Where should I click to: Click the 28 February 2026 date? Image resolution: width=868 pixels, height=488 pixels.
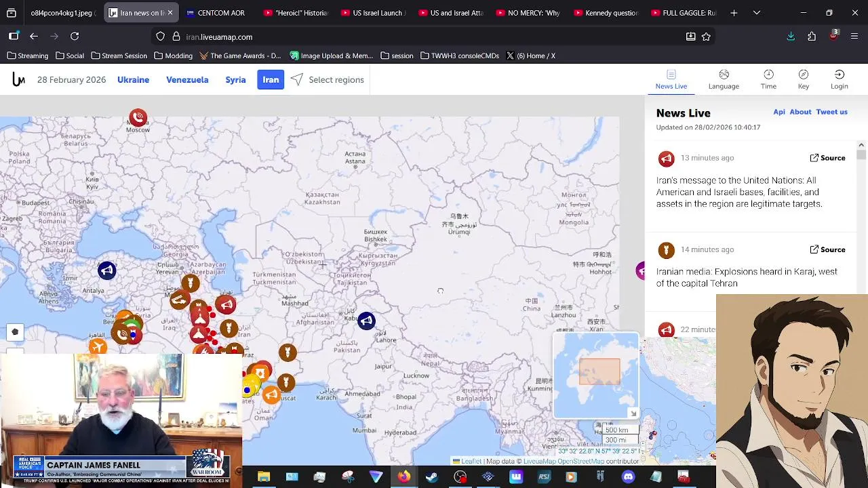tap(71, 80)
